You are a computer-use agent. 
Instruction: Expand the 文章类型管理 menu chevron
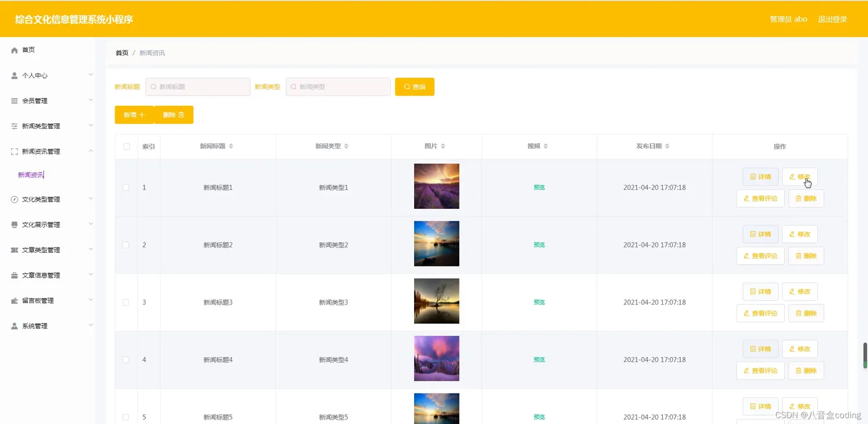(x=91, y=250)
